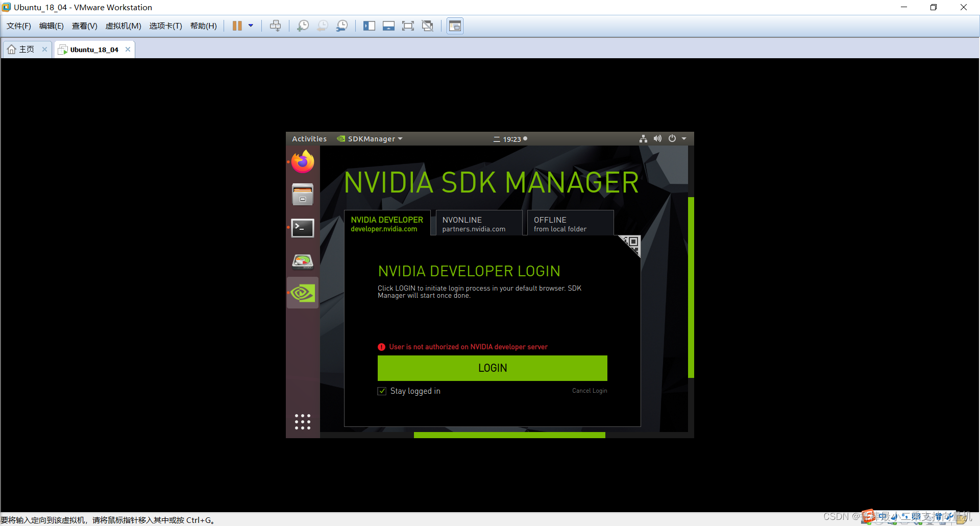
Task: Send Ctrl+Alt+Del to the VM
Action: [x=276, y=26]
